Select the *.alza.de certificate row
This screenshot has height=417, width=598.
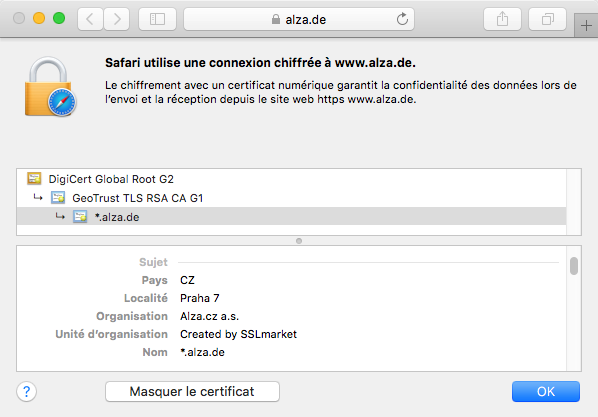pyautogui.click(x=291, y=217)
